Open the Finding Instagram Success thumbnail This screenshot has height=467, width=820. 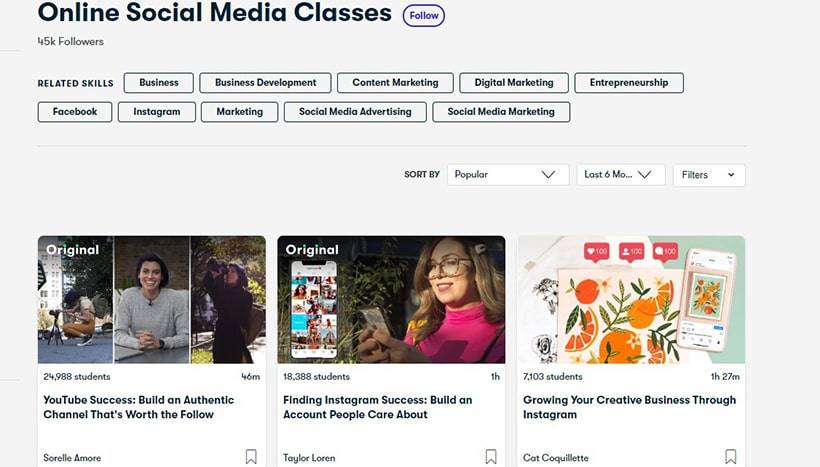pos(391,300)
